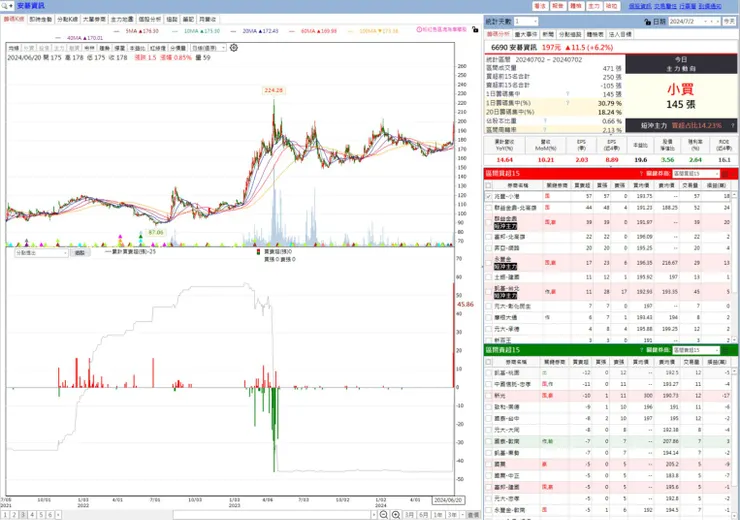The height and width of the screenshot is (520, 740).
Task: Set chart range to 1年
Action: (438, 515)
